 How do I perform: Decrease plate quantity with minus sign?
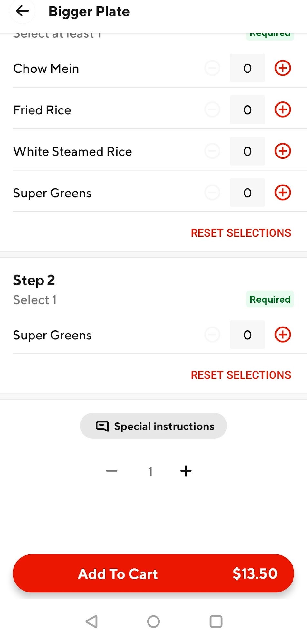[x=112, y=471]
